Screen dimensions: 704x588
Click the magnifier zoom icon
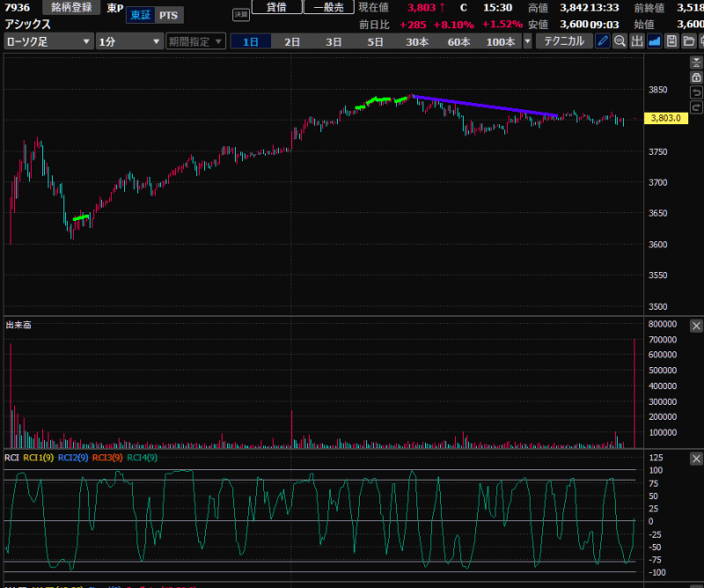620,41
